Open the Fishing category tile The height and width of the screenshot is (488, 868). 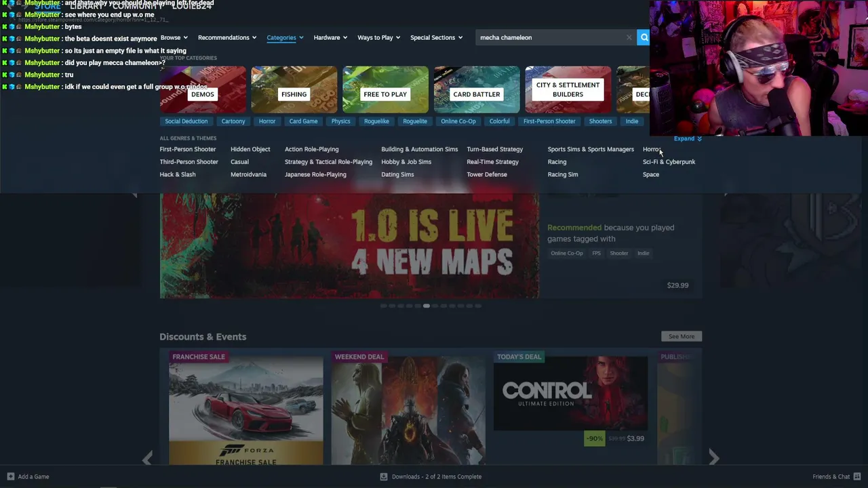tap(294, 89)
